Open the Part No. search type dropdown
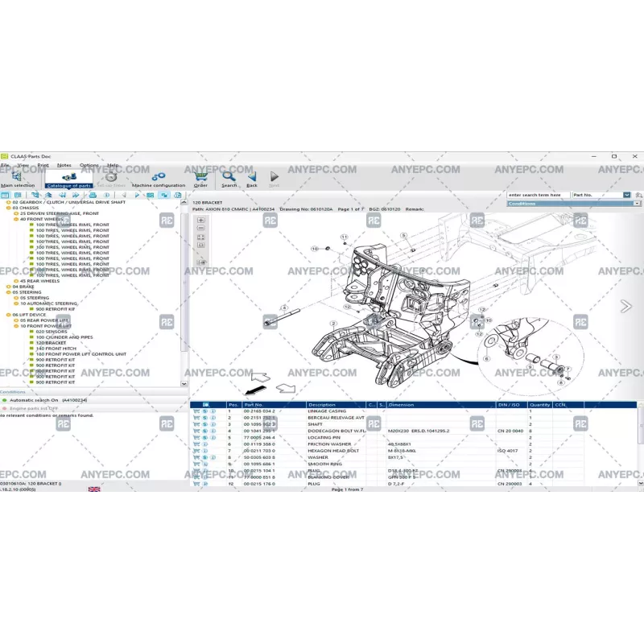This screenshot has height=644, width=644. point(626,195)
